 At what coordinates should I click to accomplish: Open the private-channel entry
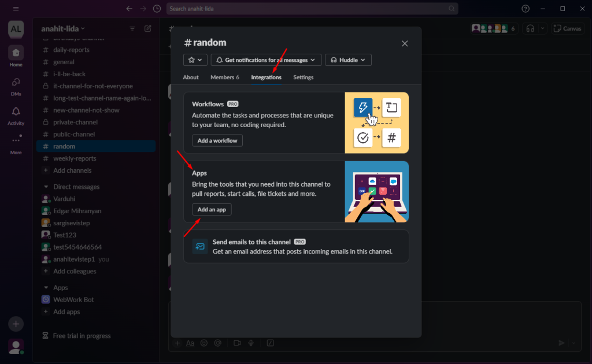pyautogui.click(x=96, y=122)
